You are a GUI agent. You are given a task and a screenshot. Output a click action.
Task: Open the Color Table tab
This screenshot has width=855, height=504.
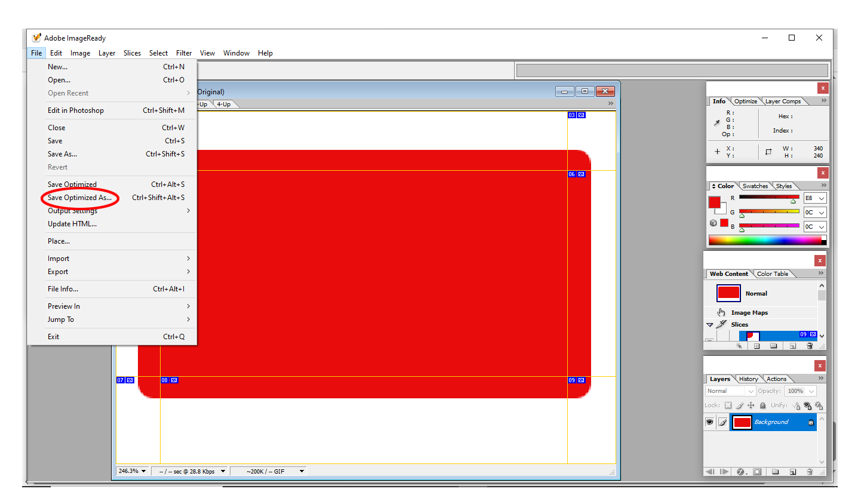772,274
